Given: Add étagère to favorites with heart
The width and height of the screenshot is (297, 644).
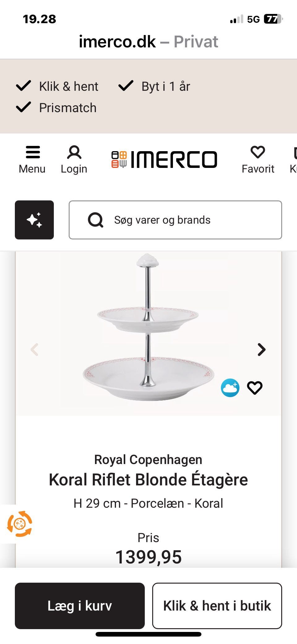Looking at the screenshot, I should [255, 388].
